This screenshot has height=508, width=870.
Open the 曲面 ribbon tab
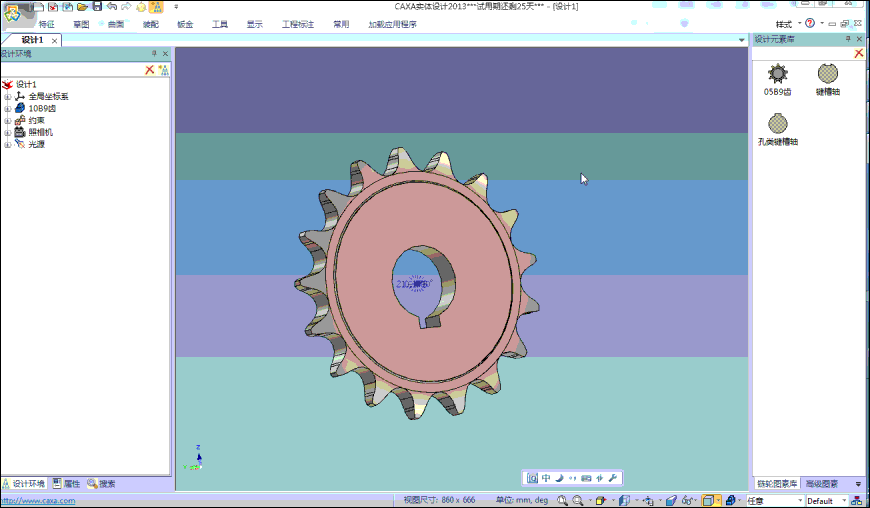115,24
